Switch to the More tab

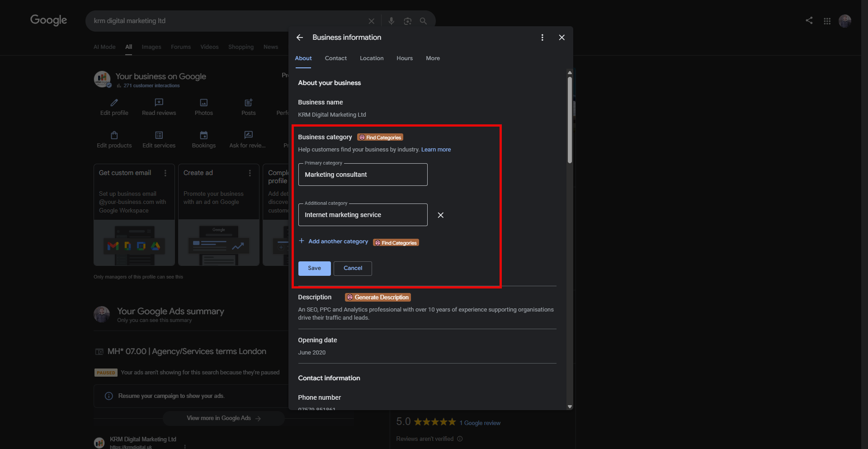point(433,58)
